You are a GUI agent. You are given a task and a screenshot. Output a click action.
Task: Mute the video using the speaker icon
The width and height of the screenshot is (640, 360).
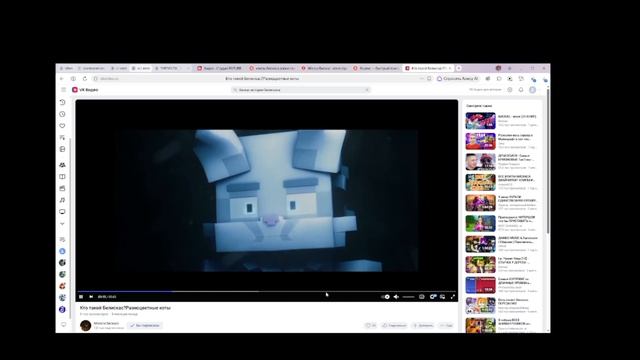(x=396, y=297)
